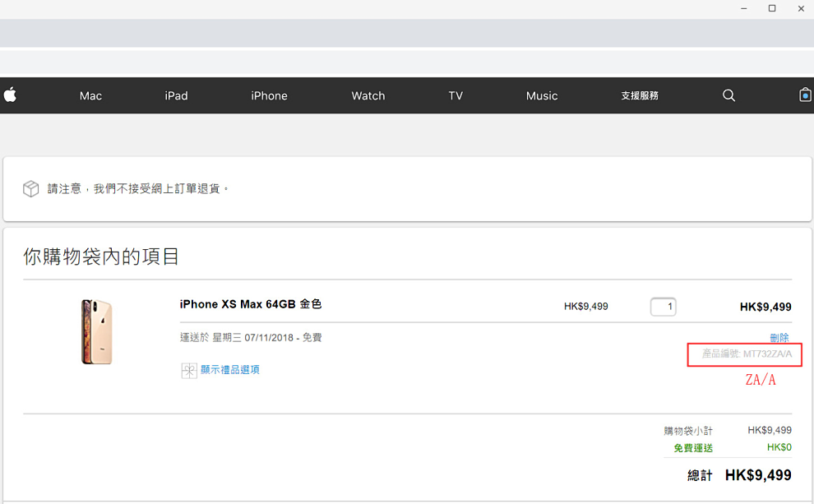The width and height of the screenshot is (814, 504).
Task: Click the 總計 label
Action: point(700,475)
